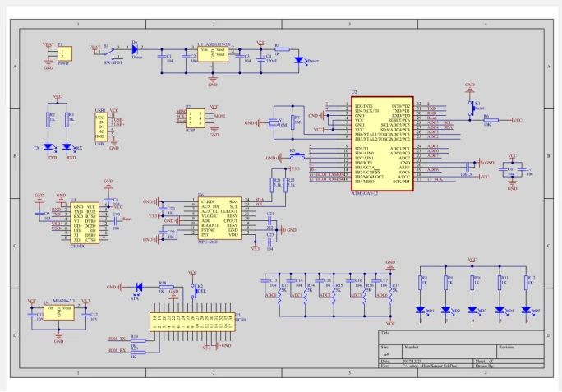
Task: Click the ICSP header P2
Action: [196, 118]
